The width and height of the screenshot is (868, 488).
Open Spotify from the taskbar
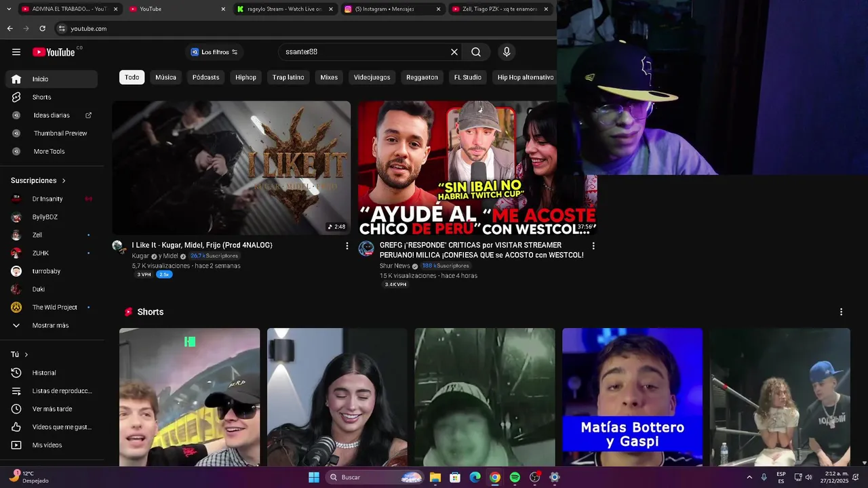(515, 477)
